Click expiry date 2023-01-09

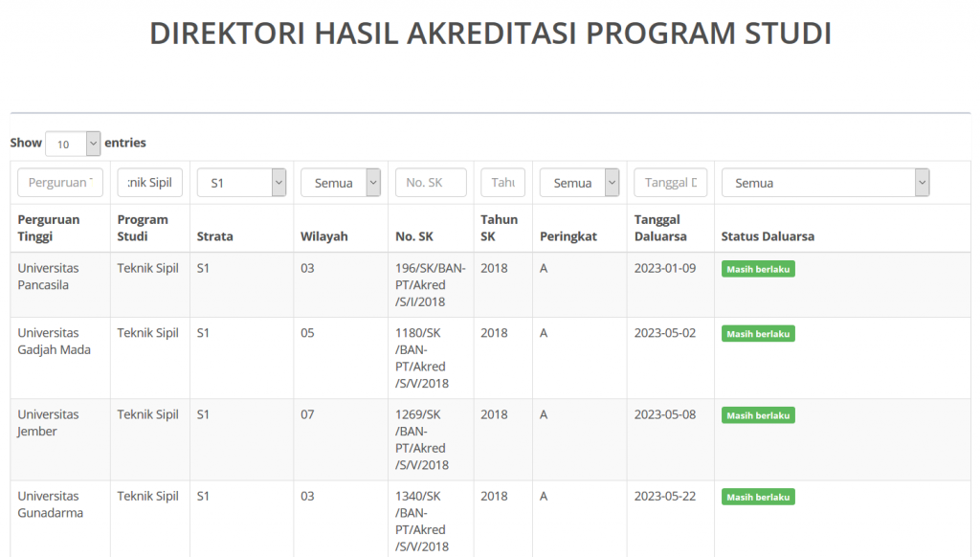tap(665, 268)
